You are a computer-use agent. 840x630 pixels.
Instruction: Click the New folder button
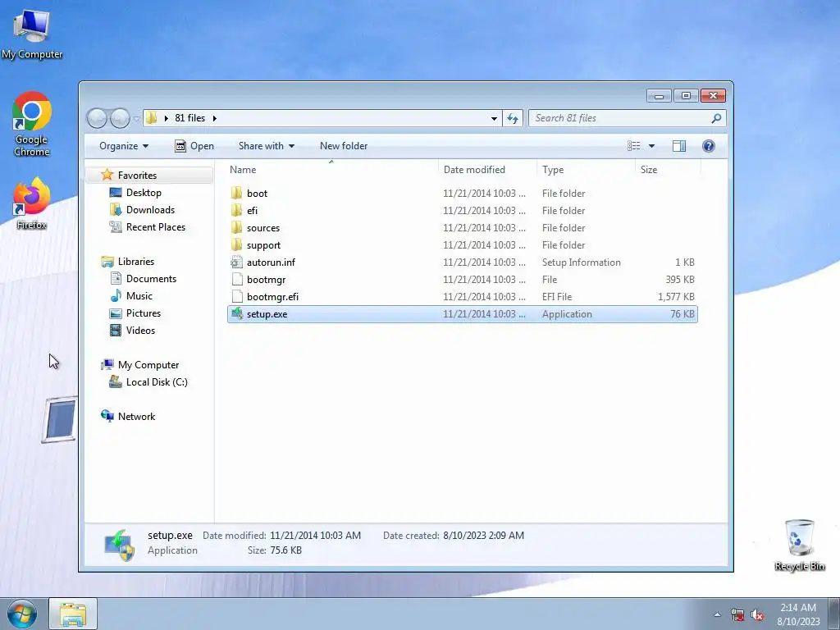pyautogui.click(x=344, y=146)
